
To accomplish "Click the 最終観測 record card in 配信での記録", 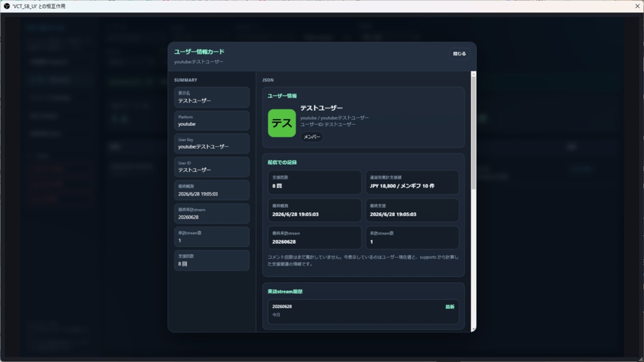I will 314,210.
